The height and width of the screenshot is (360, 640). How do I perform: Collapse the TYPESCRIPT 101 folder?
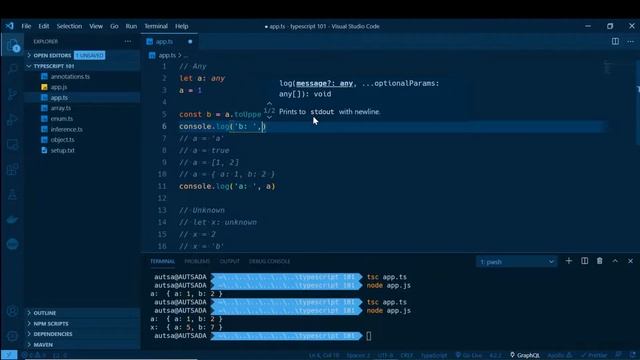pyautogui.click(x=82, y=66)
